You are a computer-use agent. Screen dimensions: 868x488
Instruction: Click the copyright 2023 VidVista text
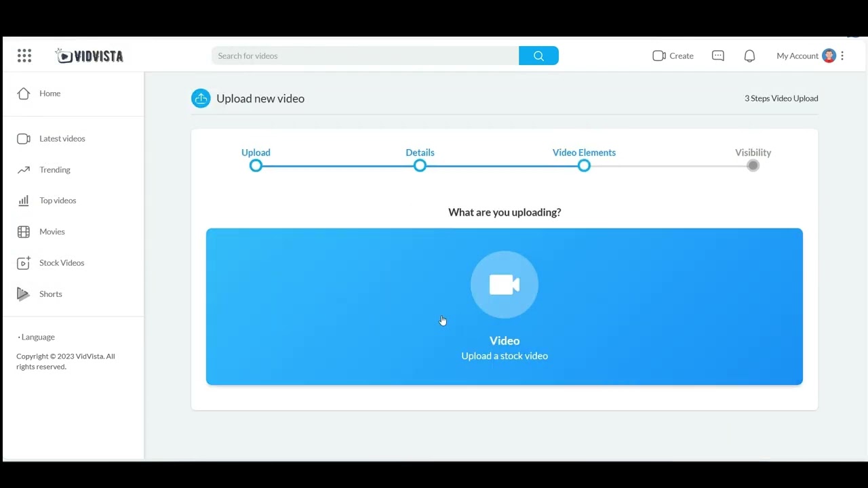tap(66, 361)
